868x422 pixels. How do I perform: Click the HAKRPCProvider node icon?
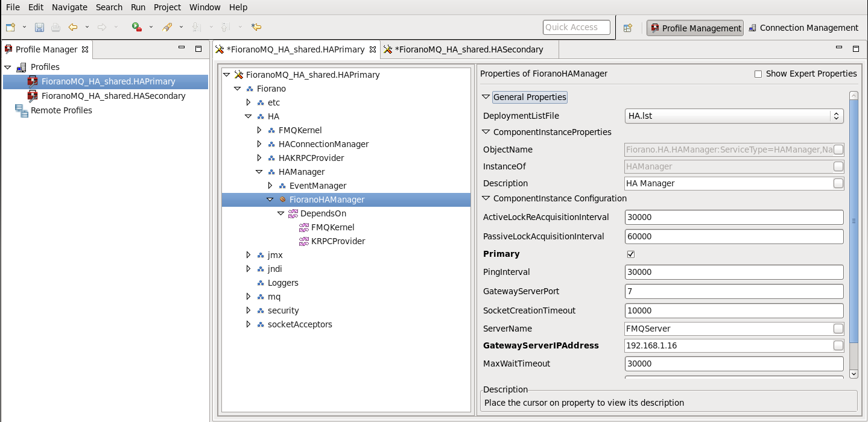click(x=272, y=158)
